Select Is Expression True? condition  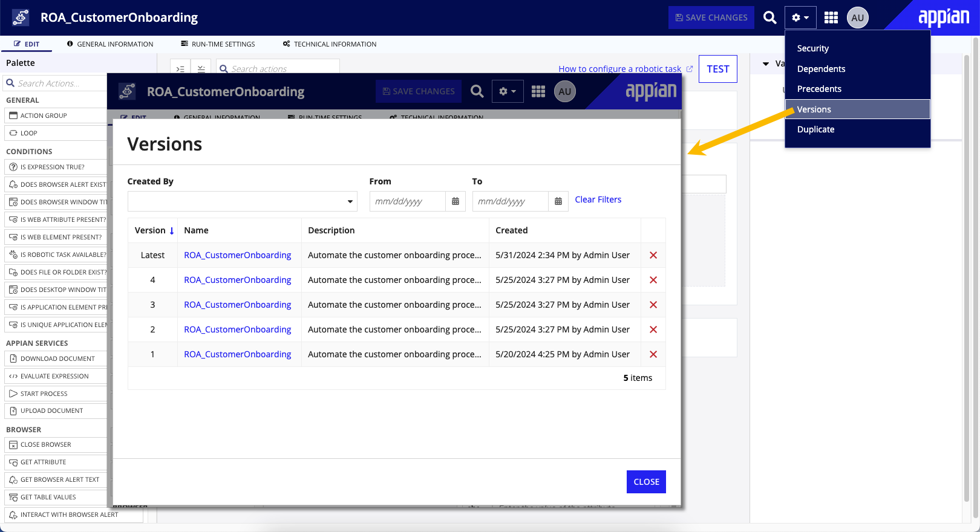point(56,167)
